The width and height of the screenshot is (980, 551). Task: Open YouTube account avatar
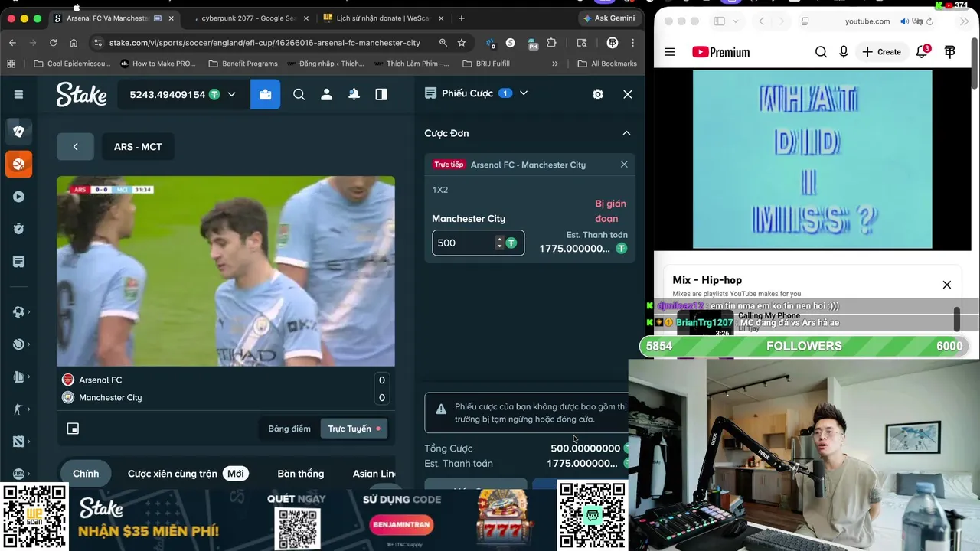click(950, 52)
